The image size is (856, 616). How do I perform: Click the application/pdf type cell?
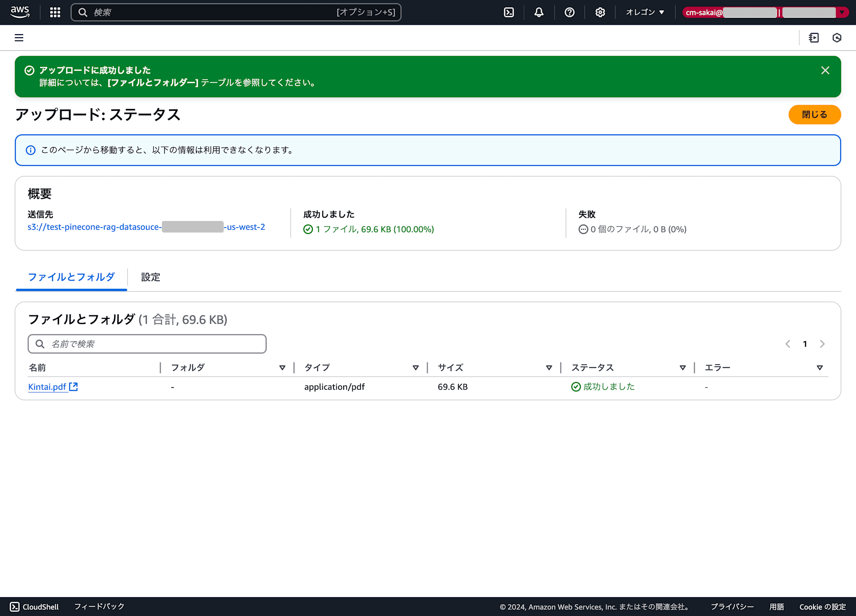pos(334,387)
